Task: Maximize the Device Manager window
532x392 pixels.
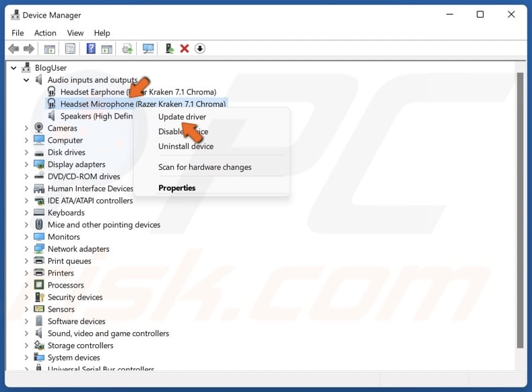Action: pyautogui.click(x=480, y=15)
